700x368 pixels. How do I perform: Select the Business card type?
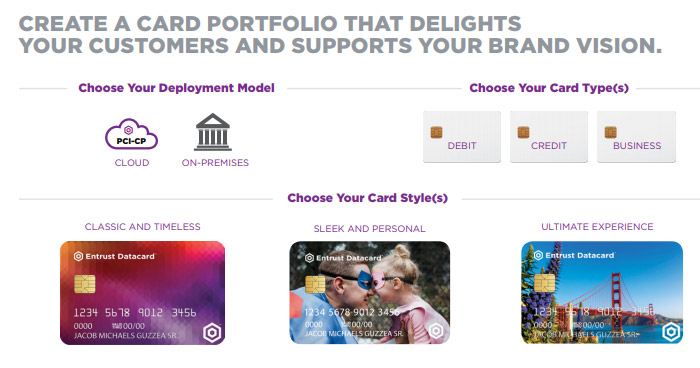coord(636,137)
